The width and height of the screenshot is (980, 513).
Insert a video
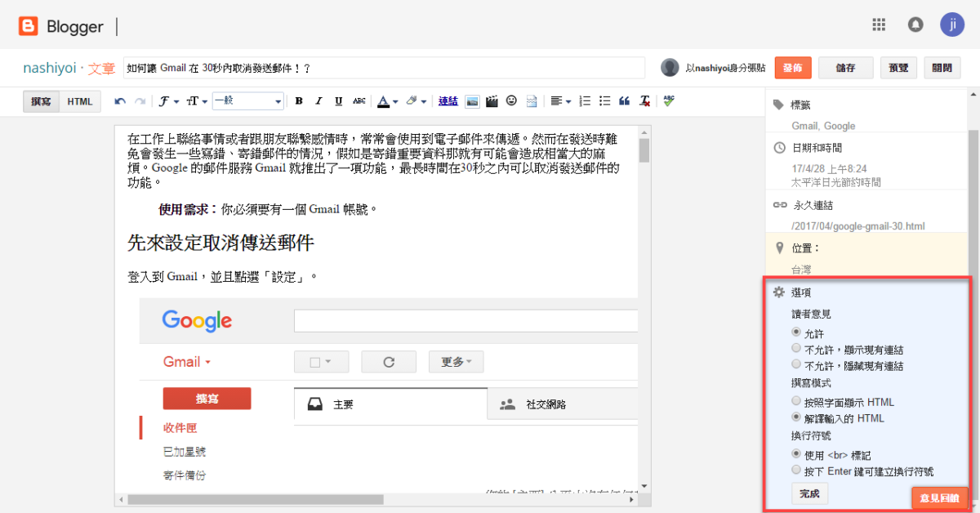492,101
